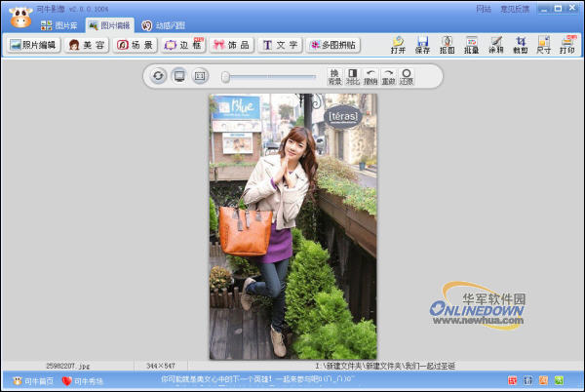Open the 尺寸 (Resize) tool
The image size is (585, 392).
543,45
